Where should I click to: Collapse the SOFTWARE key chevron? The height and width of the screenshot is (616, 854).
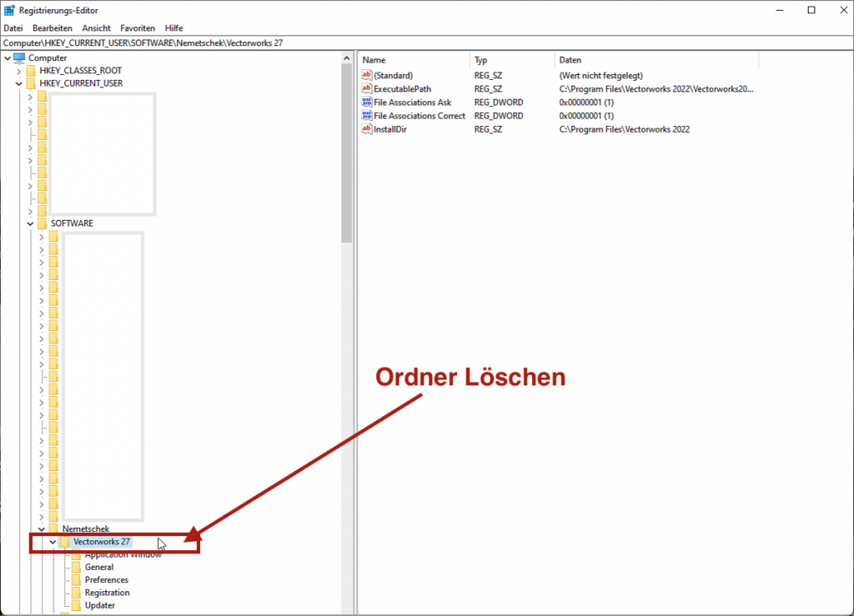31,223
